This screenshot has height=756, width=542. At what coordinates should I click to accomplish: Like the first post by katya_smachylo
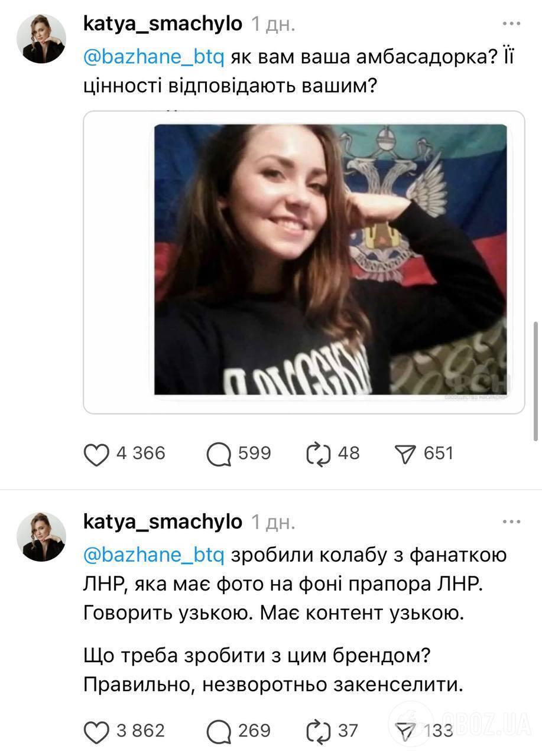[98, 453]
